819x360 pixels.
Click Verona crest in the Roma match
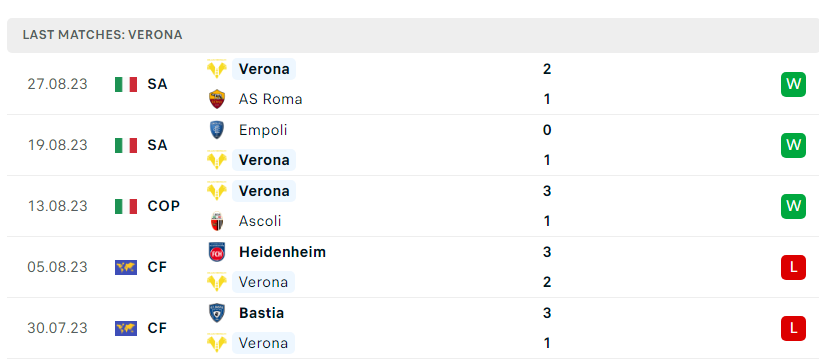click(x=217, y=68)
